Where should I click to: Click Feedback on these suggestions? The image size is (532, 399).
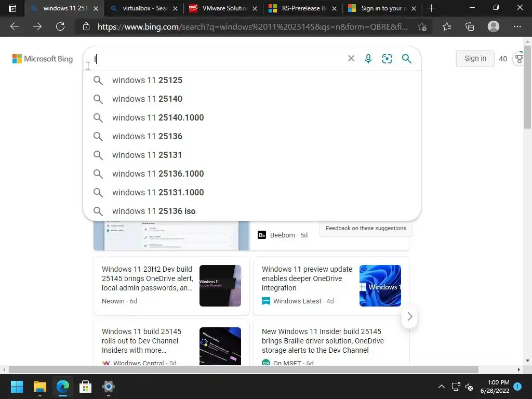(x=366, y=229)
